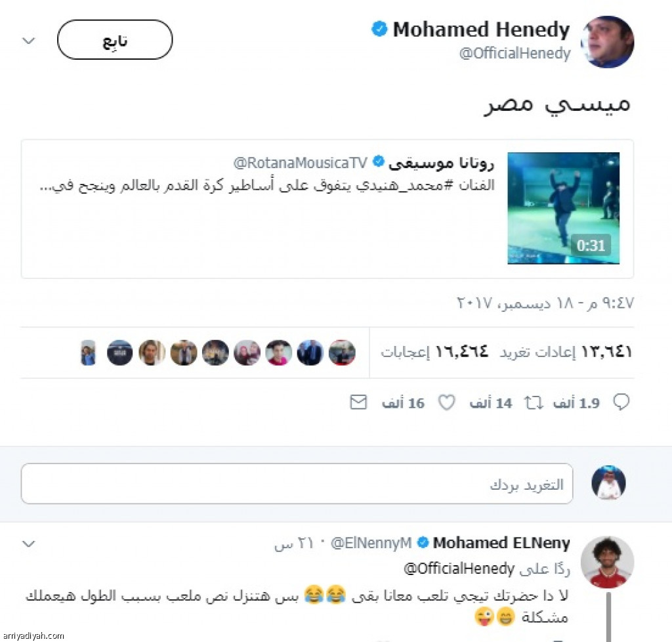
Task: Open the @OfficialHenedy handle link
Action: (514, 53)
